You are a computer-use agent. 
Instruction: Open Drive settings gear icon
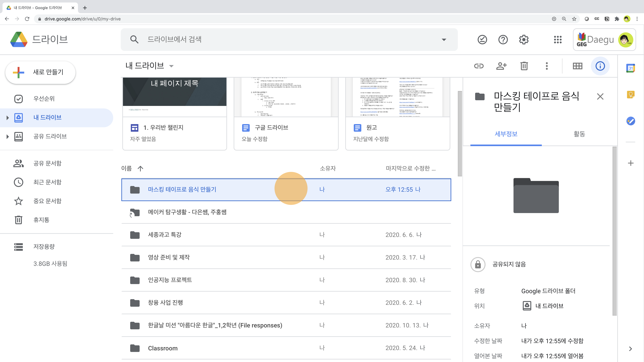point(524,39)
